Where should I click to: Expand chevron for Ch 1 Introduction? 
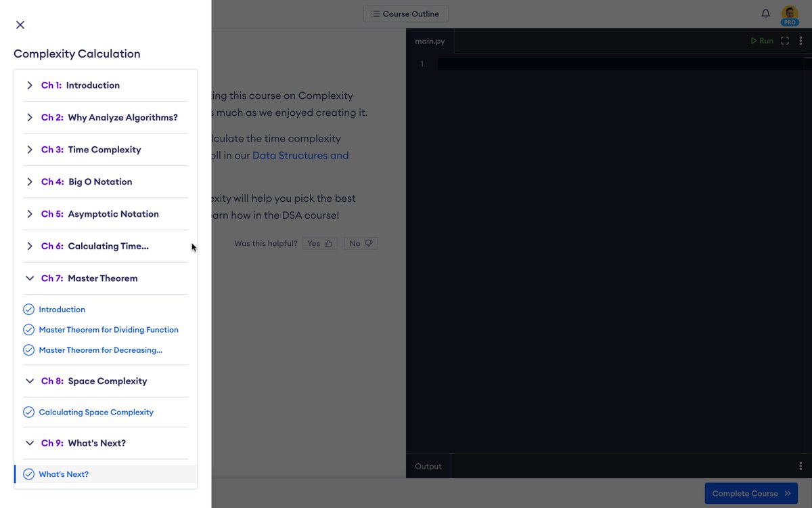click(x=30, y=85)
